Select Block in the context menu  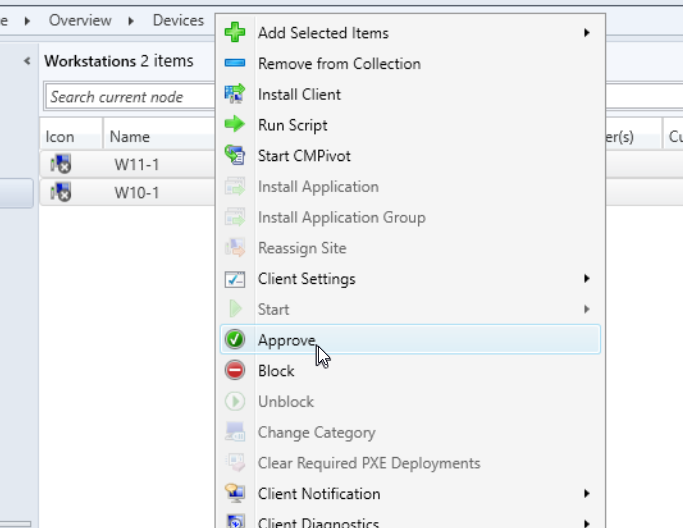tap(276, 371)
